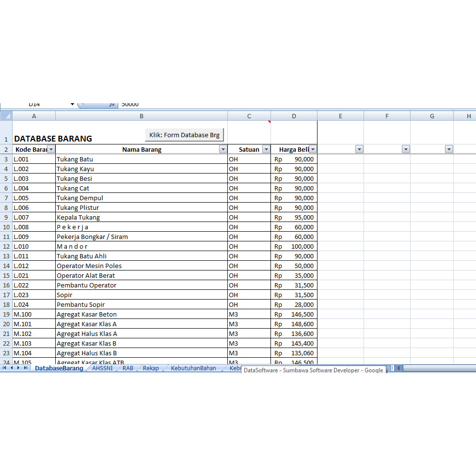Viewport: 476px width, 476px height.
Task: Open the Harga Beli filter dropdown
Action: [x=313, y=149]
